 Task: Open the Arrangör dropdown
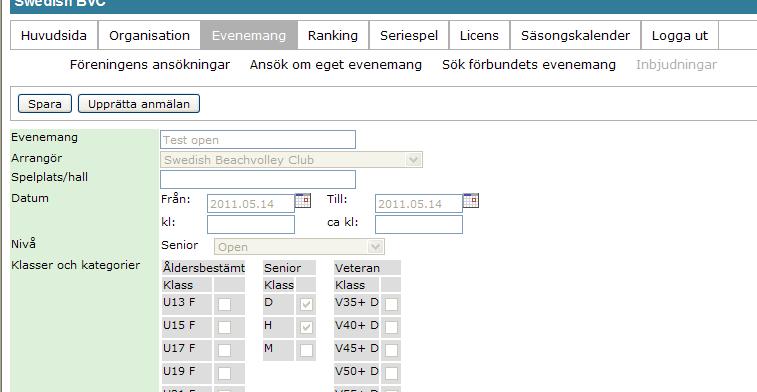click(x=292, y=160)
